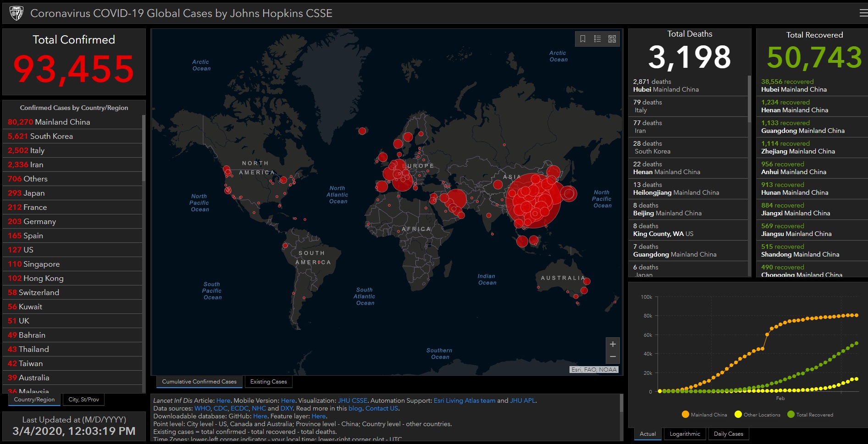This screenshot has height=444, width=868.
Task: Click 8 deaths King County, WA entry
Action: click(x=688, y=230)
